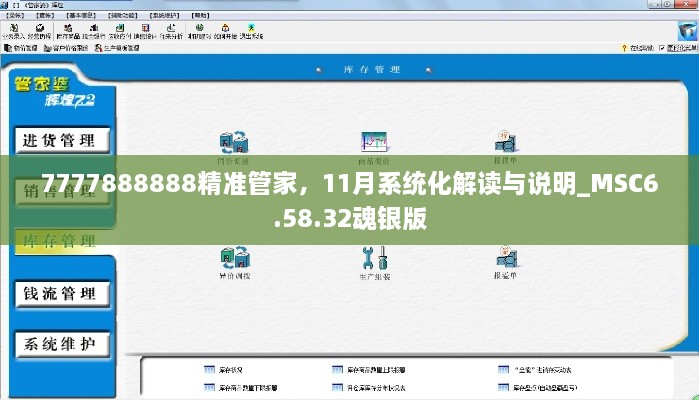
Task: Select the 进货管理 sidebar button
Action: 62,140
